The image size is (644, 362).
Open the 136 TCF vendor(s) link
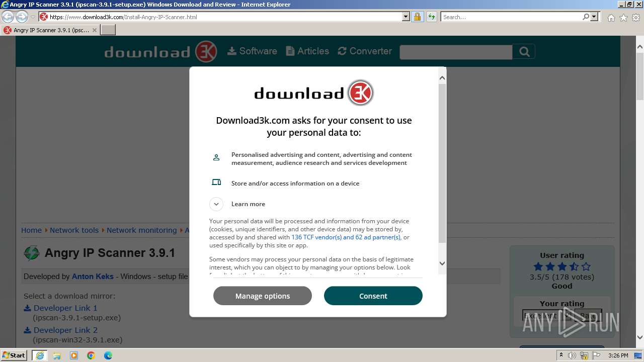[x=346, y=237]
